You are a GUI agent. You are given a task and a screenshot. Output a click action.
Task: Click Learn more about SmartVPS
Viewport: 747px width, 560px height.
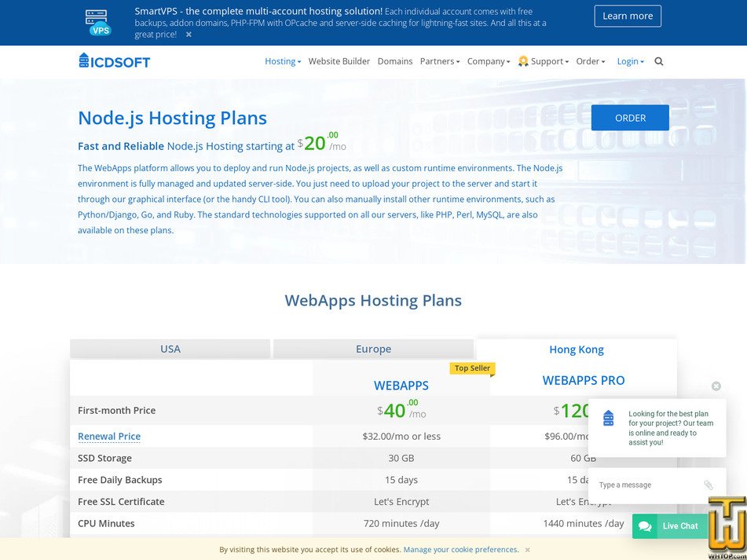(628, 16)
